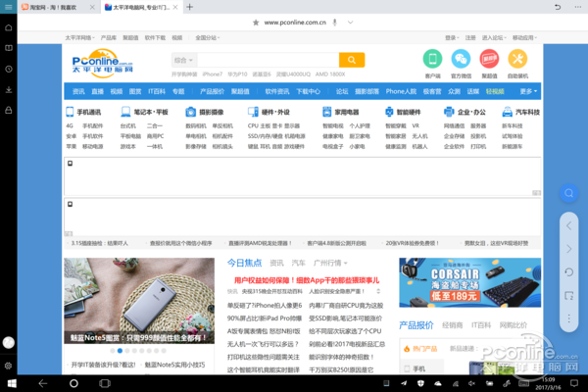Click the taskbar back arrow
Viewport: 588px width, 392px height.
pyautogui.click(x=43, y=383)
